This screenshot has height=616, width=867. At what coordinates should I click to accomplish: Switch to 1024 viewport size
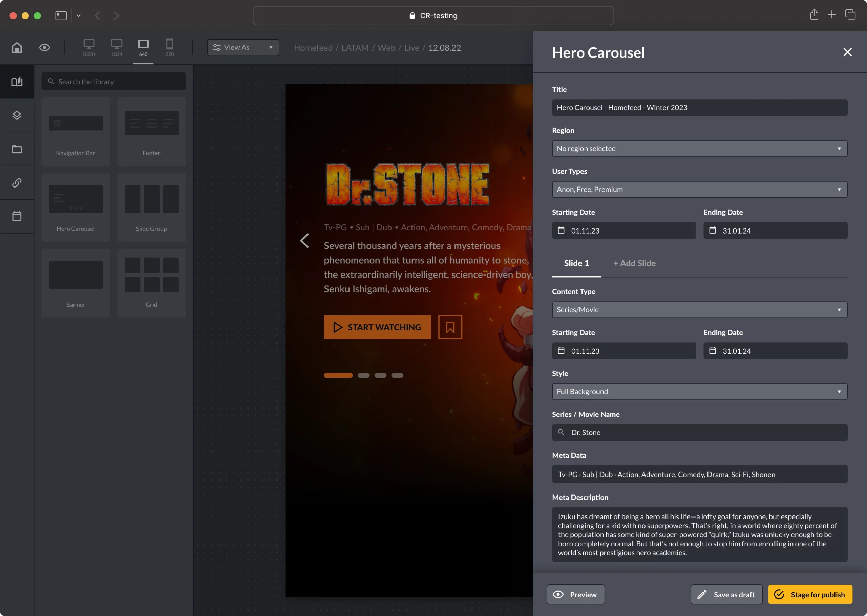click(x=117, y=48)
